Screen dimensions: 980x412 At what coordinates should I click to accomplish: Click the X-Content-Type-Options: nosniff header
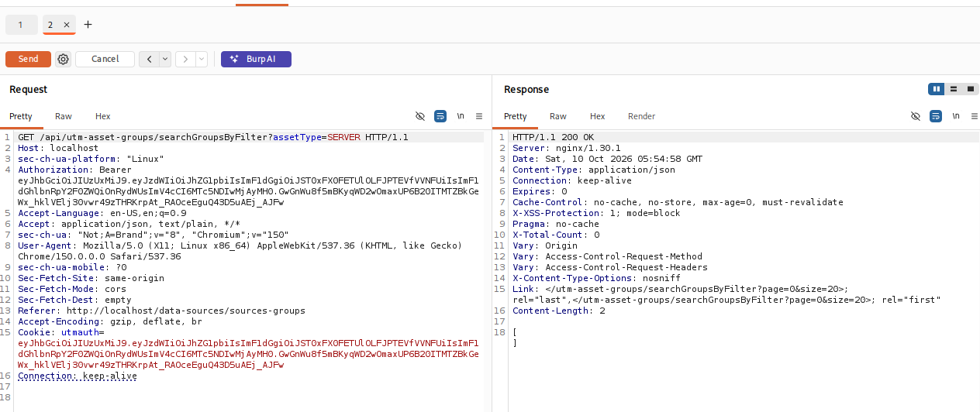[x=596, y=278]
